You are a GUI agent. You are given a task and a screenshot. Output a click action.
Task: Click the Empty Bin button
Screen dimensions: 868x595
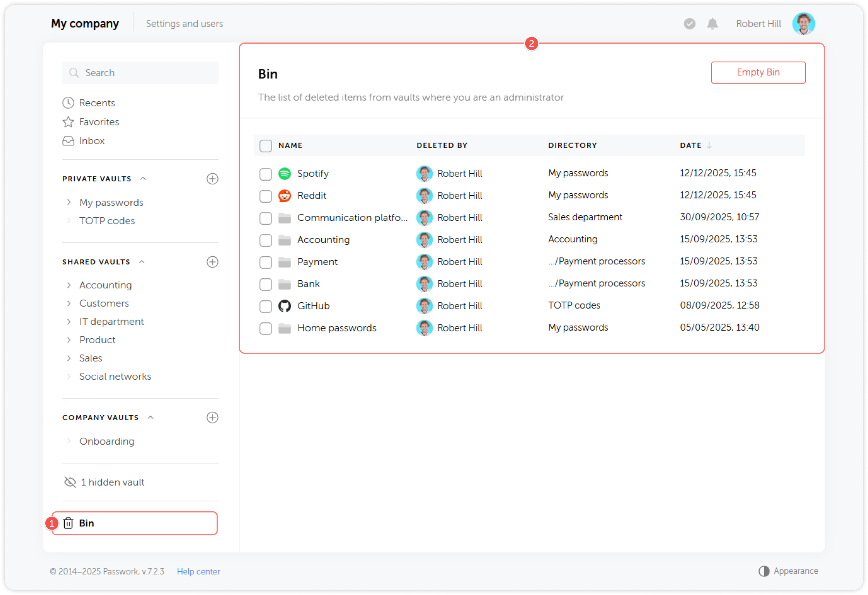758,72
